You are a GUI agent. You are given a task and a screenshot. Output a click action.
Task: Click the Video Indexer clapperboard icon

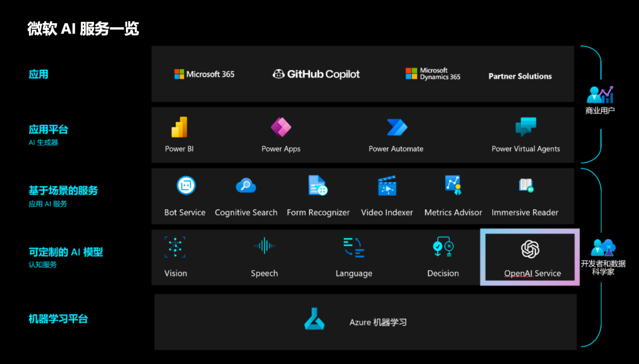click(x=387, y=186)
